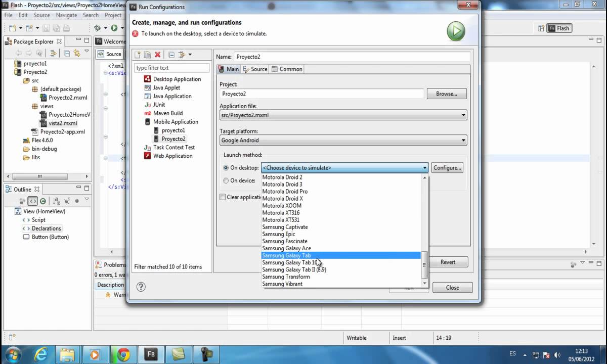Toggle Link with Editor in Package Explorer
The width and height of the screenshot is (607, 364).
(x=76, y=53)
